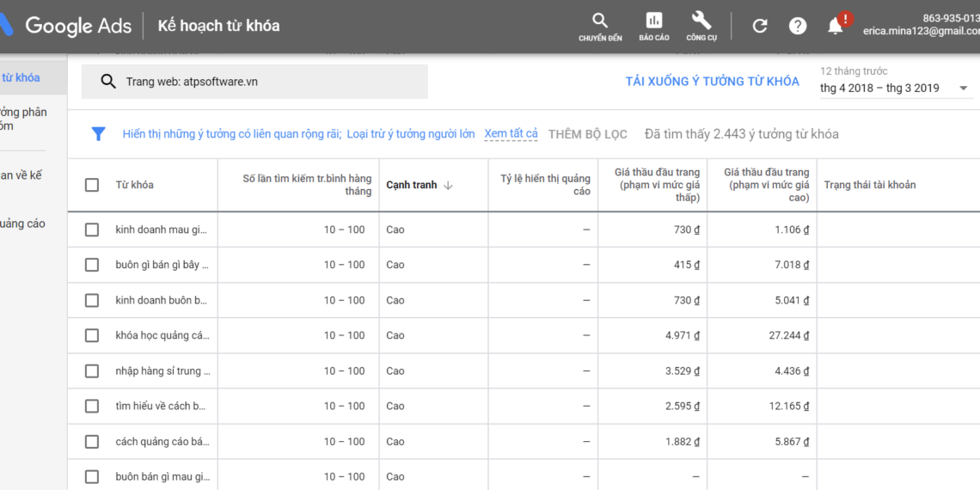This screenshot has height=490, width=980.
Task: Click the Đã tìm thấy 2.443 ý tưởng từ khóa text
Action: [742, 134]
